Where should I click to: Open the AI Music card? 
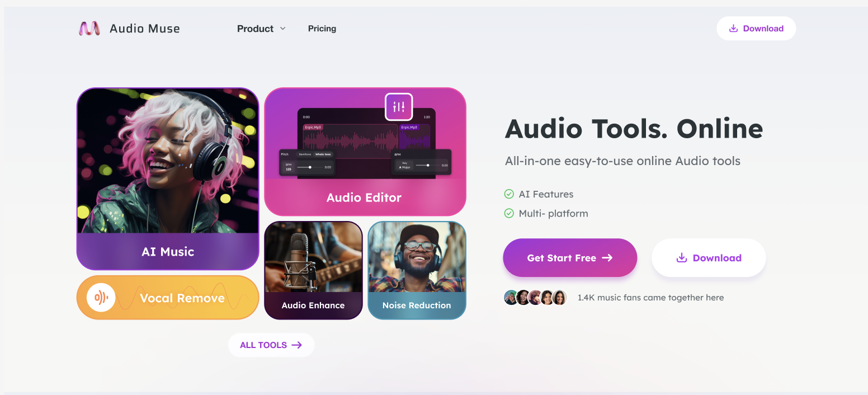point(168,179)
